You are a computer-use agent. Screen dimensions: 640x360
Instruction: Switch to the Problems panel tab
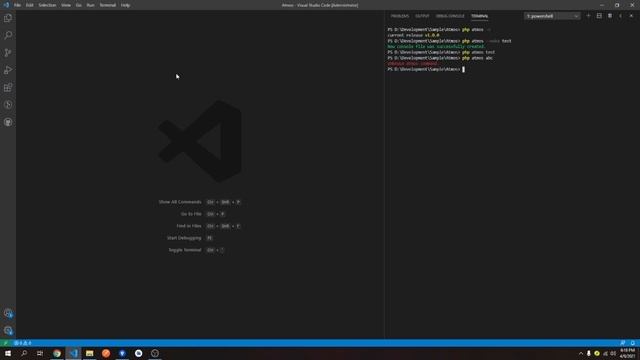(x=400, y=16)
